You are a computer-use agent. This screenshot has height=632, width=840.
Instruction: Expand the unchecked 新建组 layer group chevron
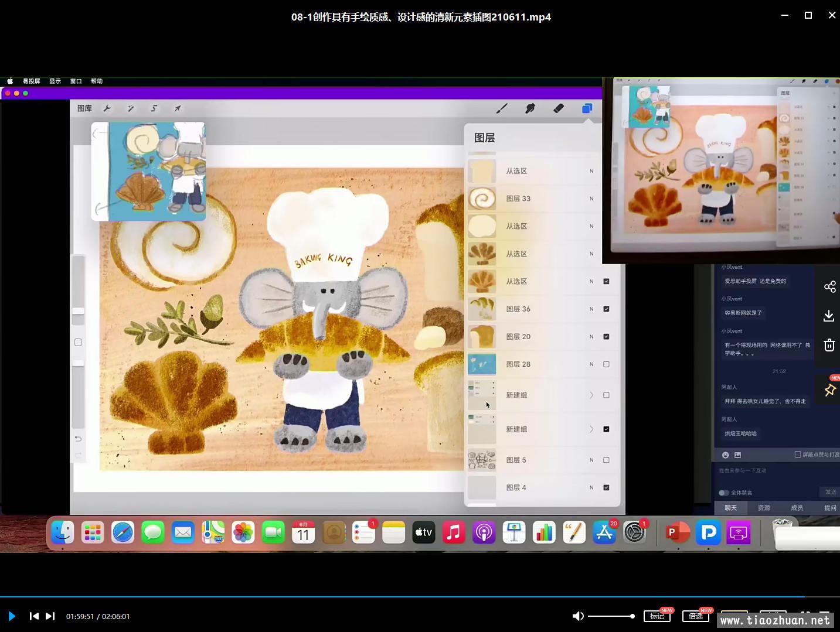[x=591, y=395]
